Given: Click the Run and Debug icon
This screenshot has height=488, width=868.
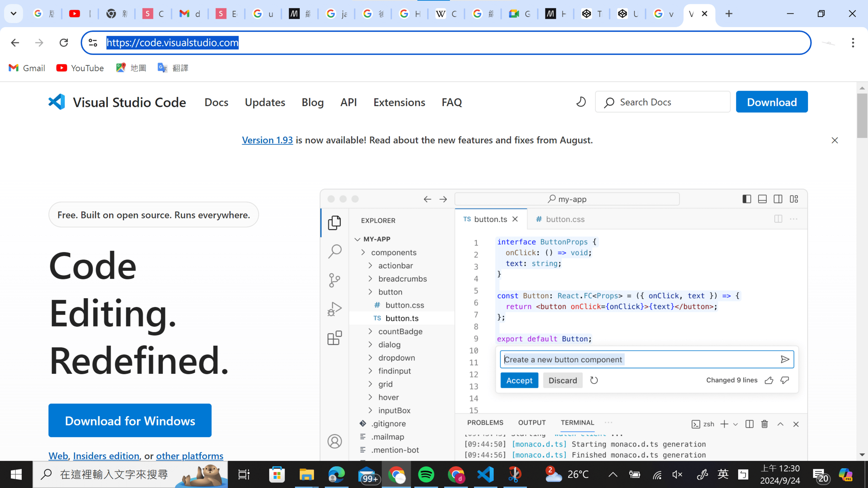Looking at the screenshot, I should tap(335, 309).
